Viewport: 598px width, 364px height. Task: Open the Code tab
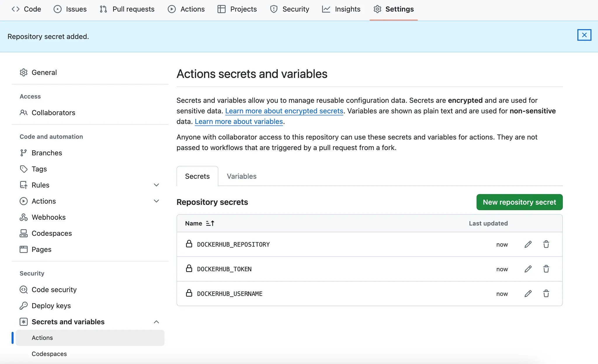[x=26, y=9]
